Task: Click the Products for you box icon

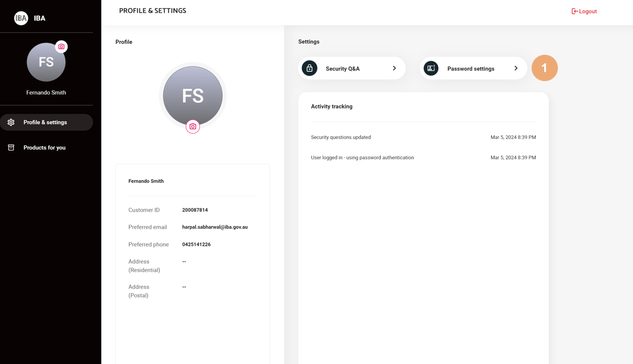Action: coord(11,148)
